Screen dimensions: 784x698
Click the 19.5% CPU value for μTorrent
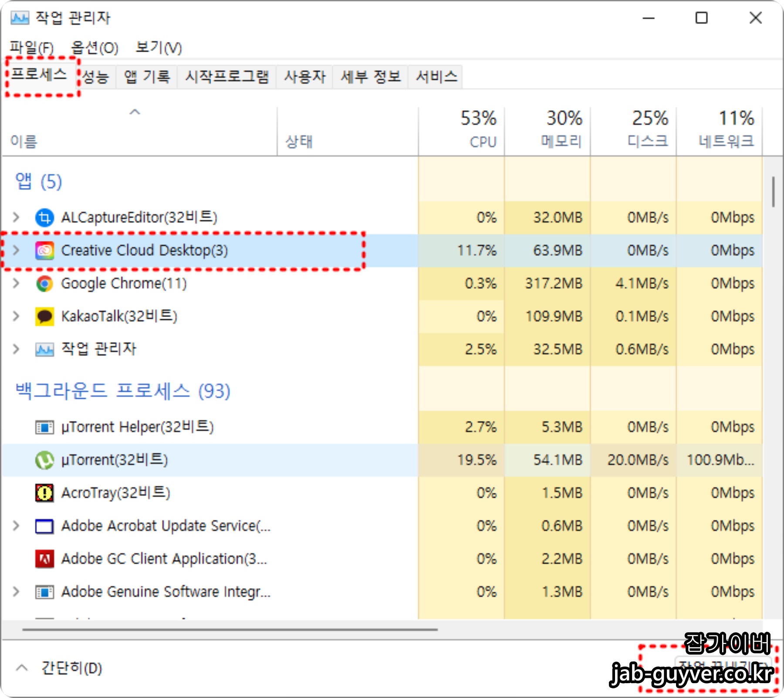[x=476, y=460]
